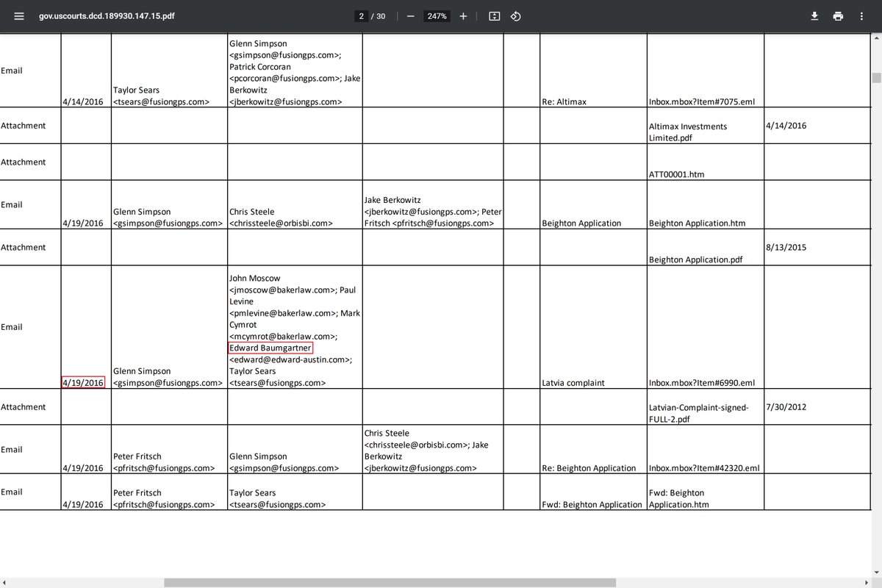Click '<mcymrot@bakerlaw.com>;' email text
882x588 pixels.
pyautogui.click(x=283, y=336)
